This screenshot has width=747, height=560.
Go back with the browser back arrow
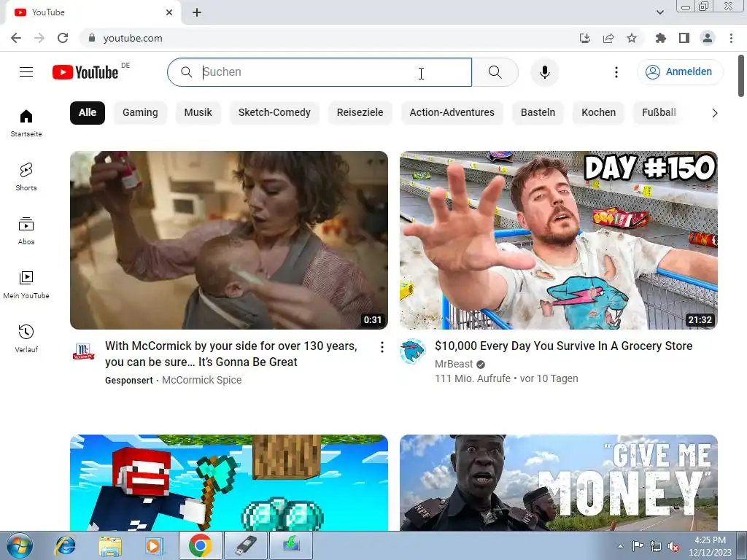pos(16,38)
